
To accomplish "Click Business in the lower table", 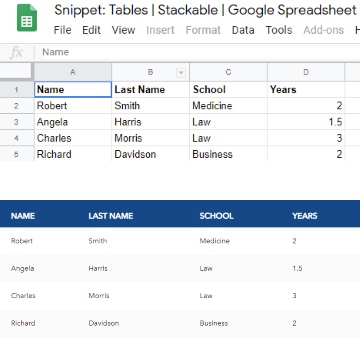I will pos(214,323).
